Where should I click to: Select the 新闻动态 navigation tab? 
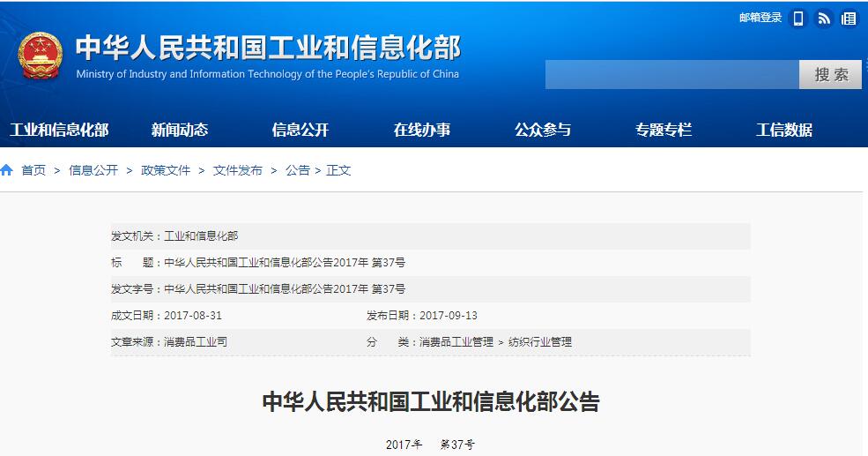point(180,130)
